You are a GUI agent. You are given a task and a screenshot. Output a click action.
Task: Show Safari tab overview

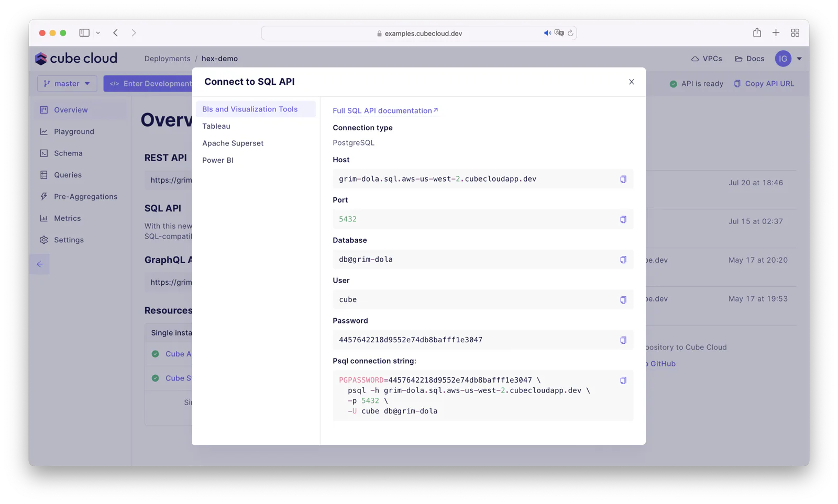pyautogui.click(x=795, y=33)
